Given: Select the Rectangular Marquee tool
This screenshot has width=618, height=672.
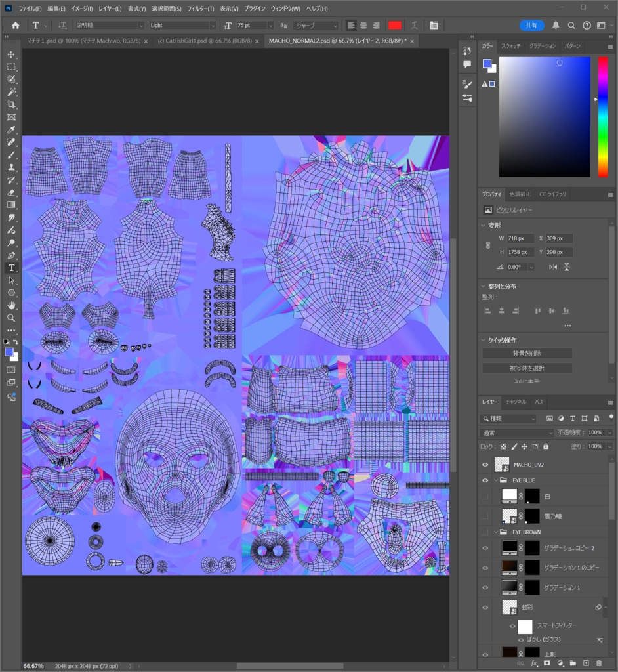Looking at the screenshot, I should click(11, 67).
